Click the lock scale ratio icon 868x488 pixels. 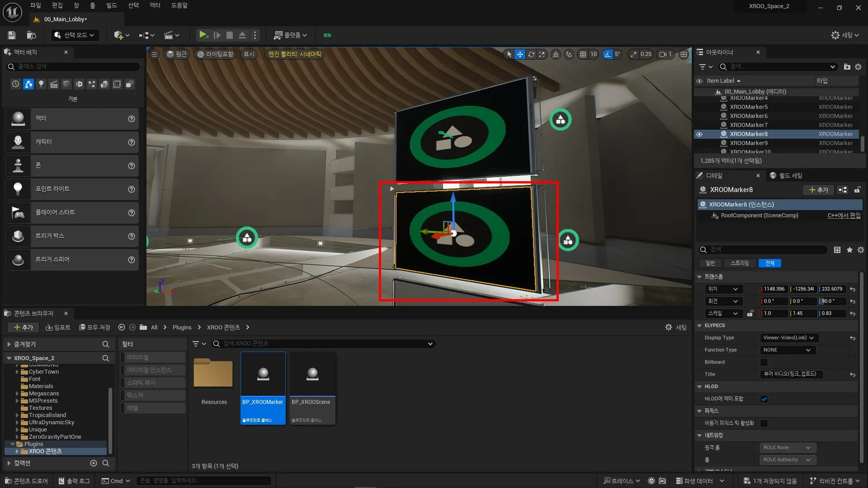[750, 313]
